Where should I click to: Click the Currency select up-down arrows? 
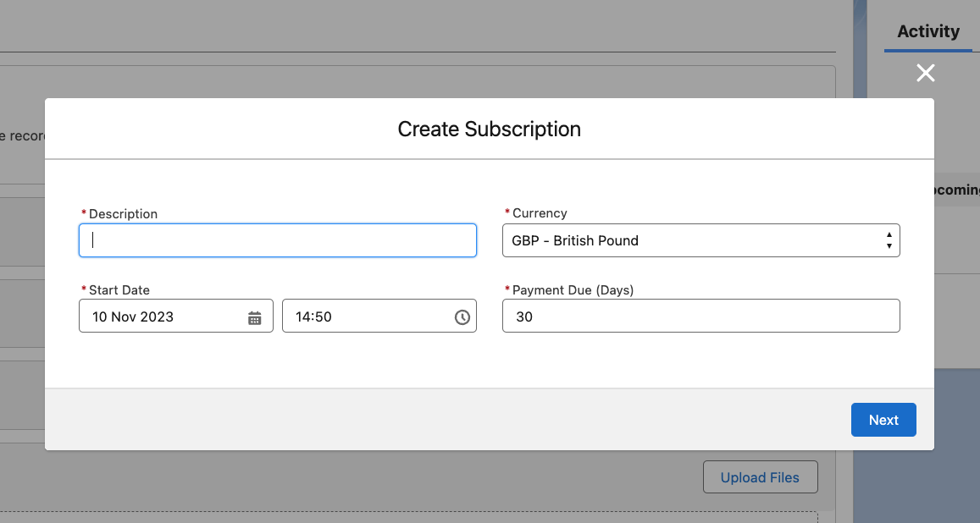pyautogui.click(x=889, y=240)
